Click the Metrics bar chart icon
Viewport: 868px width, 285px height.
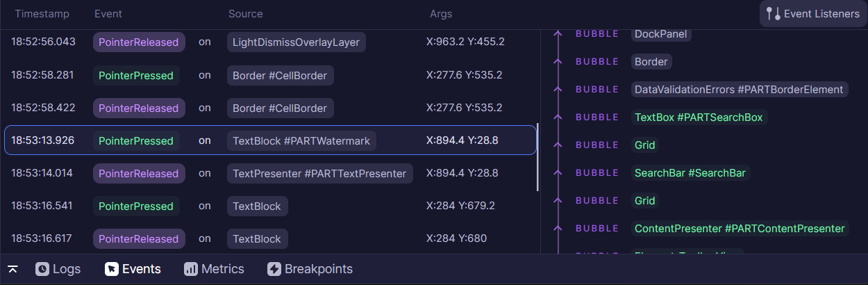191,269
